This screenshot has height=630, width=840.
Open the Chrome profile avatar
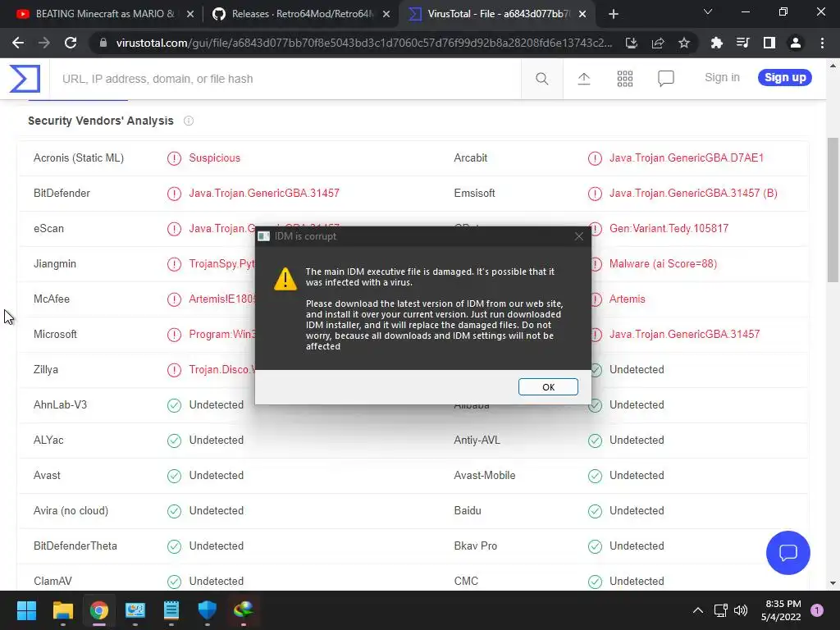click(796, 43)
